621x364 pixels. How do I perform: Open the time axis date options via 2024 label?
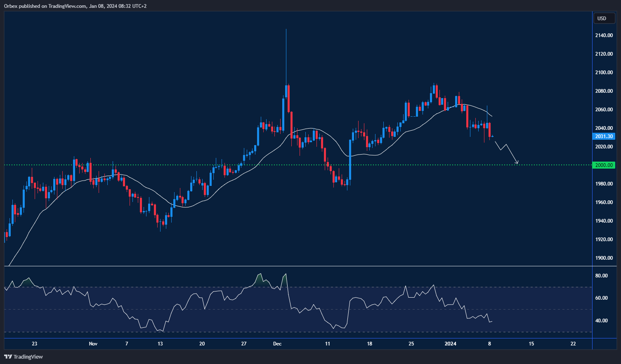click(450, 343)
